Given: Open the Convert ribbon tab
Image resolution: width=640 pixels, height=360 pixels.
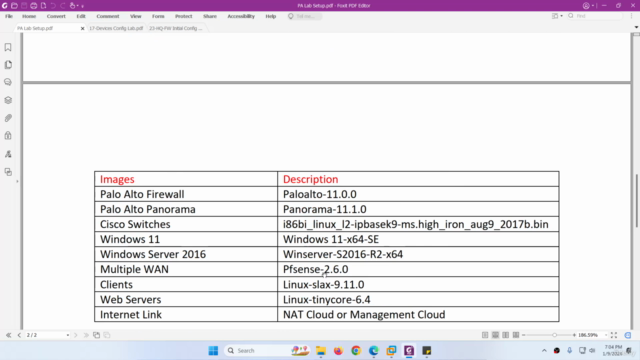Looking at the screenshot, I should [56, 16].
